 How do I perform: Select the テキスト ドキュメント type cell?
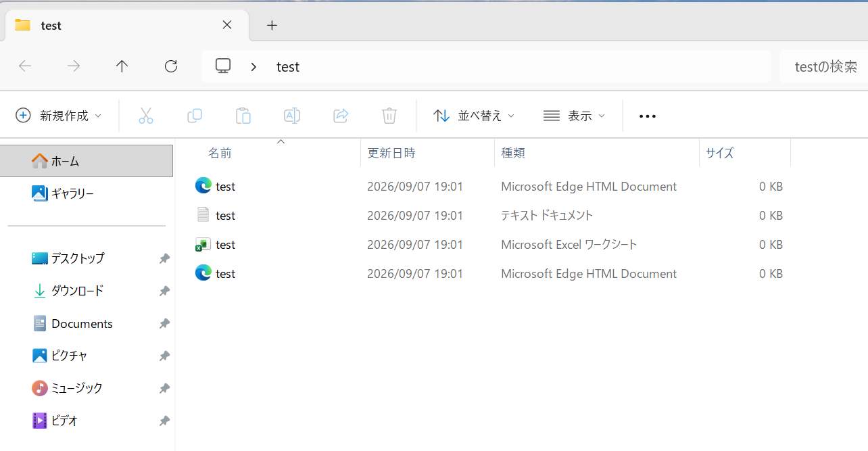point(547,215)
